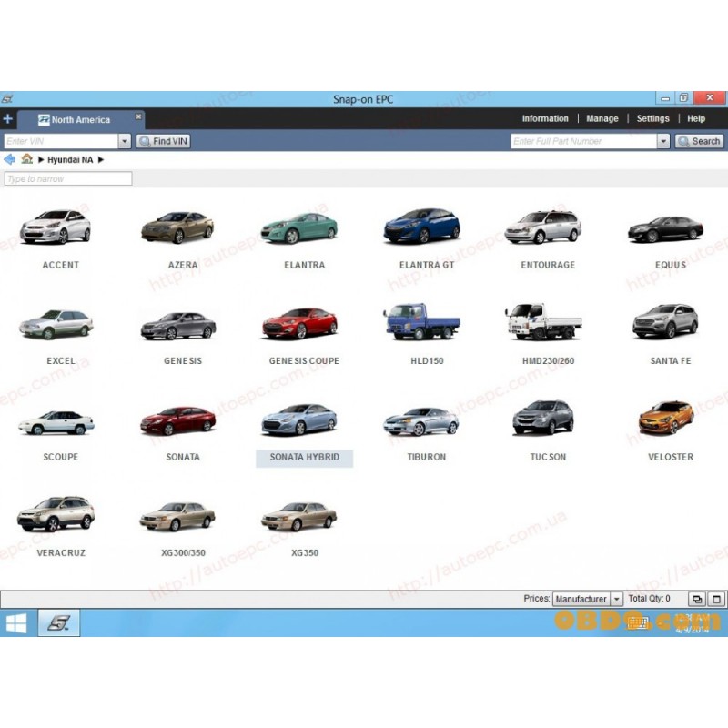Click the ACCENT model label
The height and width of the screenshot is (728, 728).
[61, 265]
